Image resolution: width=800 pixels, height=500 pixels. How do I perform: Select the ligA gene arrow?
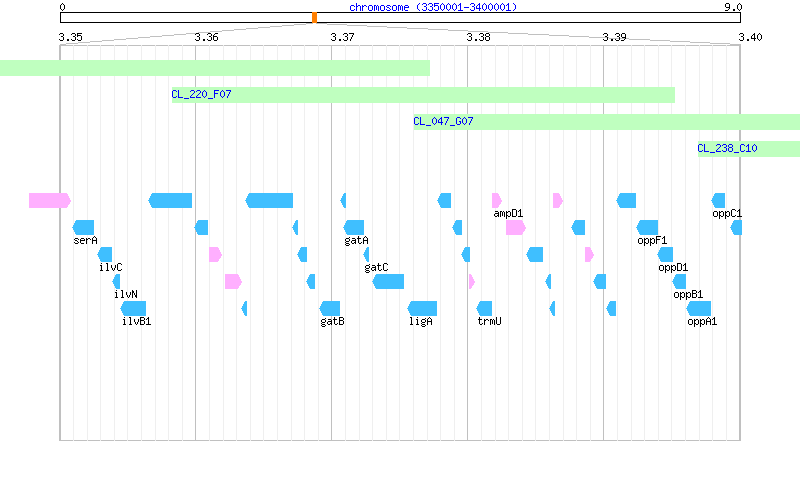(422, 308)
